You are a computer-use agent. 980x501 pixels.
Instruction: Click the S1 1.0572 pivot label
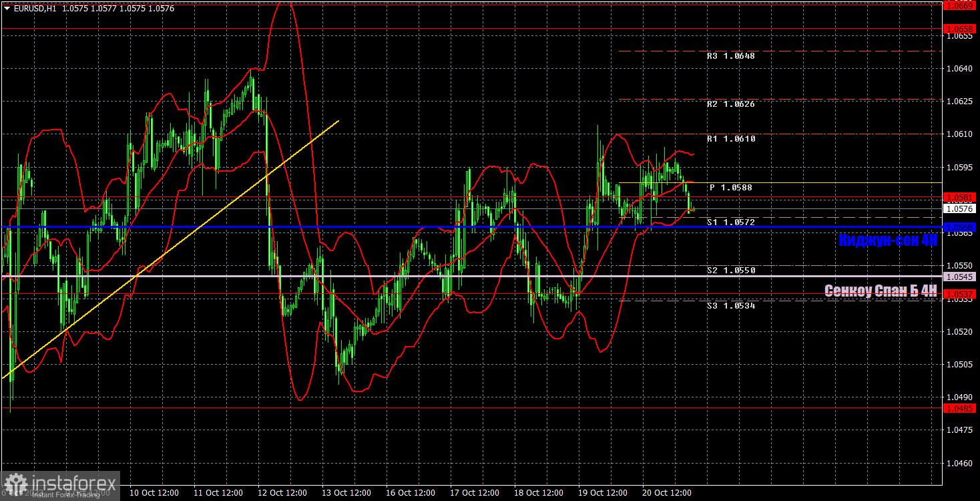tap(731, 222)
